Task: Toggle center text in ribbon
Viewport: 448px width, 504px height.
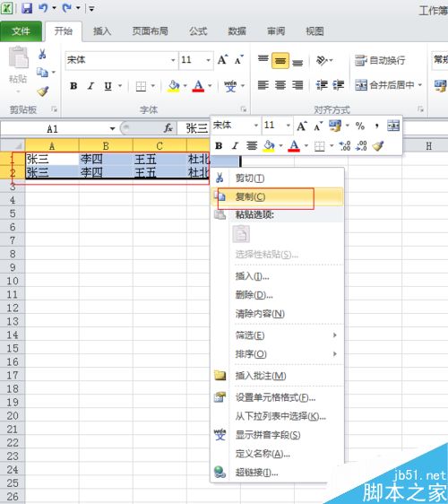Action: pyautogui.click(x=280, y=85)
